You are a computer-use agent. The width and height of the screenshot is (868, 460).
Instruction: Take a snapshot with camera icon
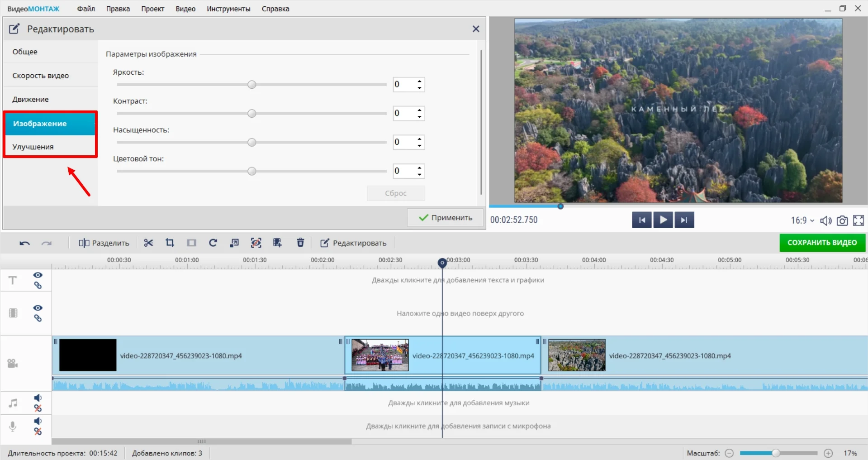pyautogui.click(x=842, y=220)
